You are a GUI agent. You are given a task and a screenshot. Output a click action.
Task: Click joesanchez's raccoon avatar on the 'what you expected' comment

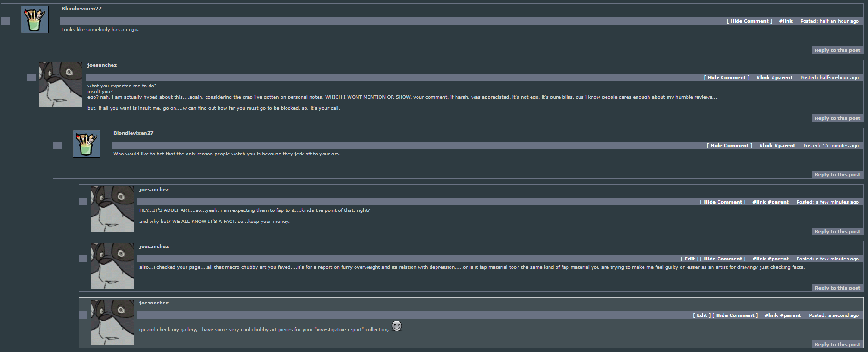[61, 85]
